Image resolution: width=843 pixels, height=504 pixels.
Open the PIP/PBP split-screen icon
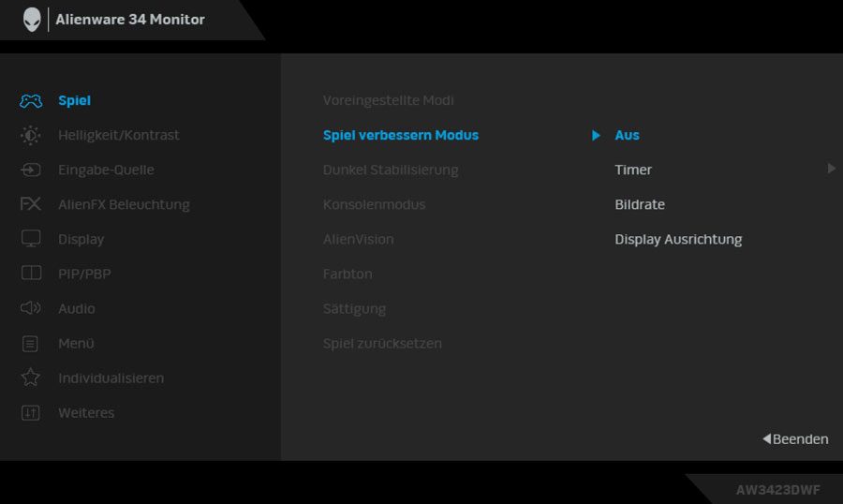(x=31, y=274)
